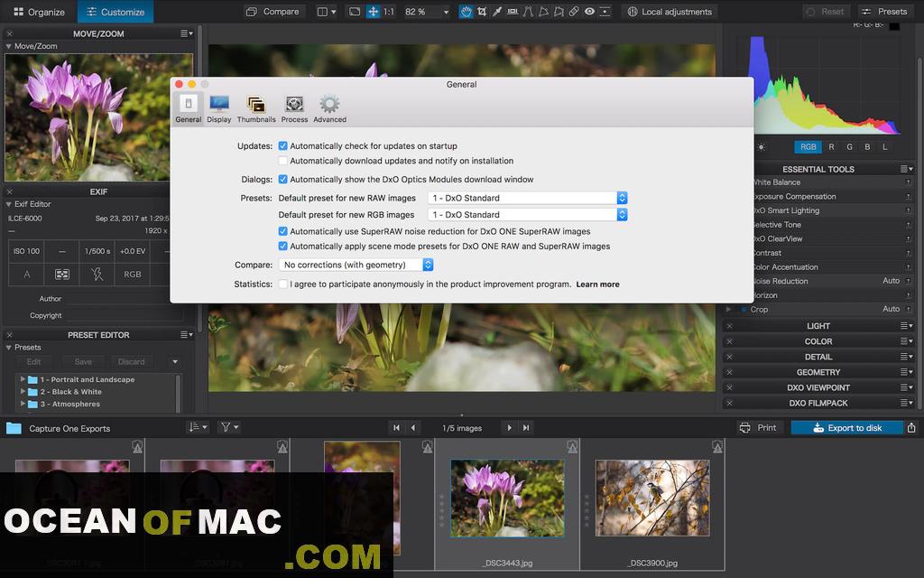Toggle DxO Optics Modules download window checkbox
This screenshot has width=924, height=578.
(x=282, y=180)
